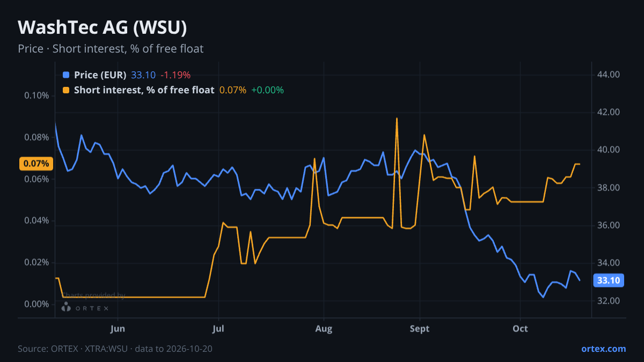This screenshot has height=362, width=644.
Task: Click the orange Short interest legend swatch
Action: click(x=66, y=90)
